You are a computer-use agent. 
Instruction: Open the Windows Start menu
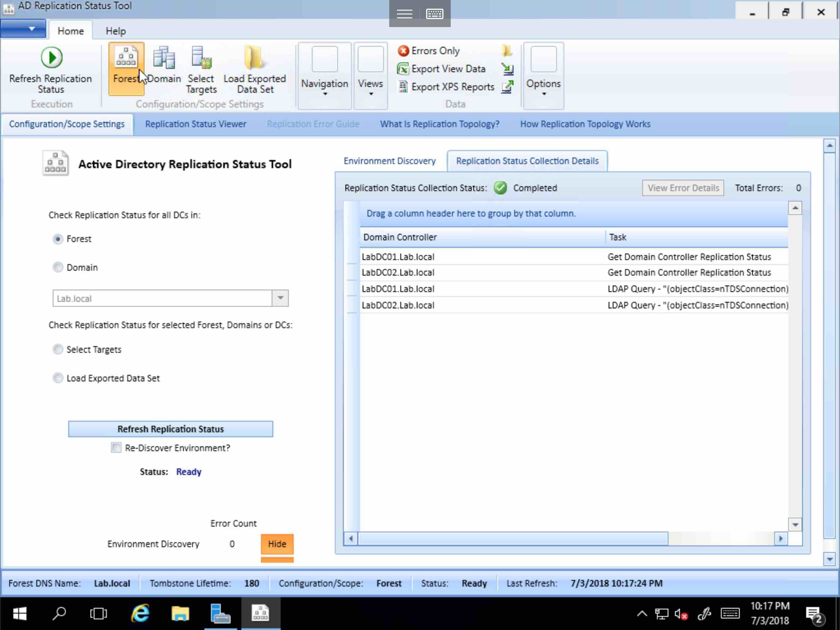pyautogui.click(x=20, y=613)
